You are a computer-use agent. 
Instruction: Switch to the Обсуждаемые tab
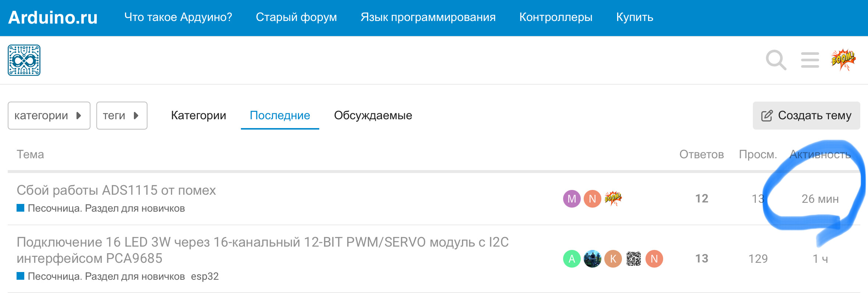click(x=373, y=116)
